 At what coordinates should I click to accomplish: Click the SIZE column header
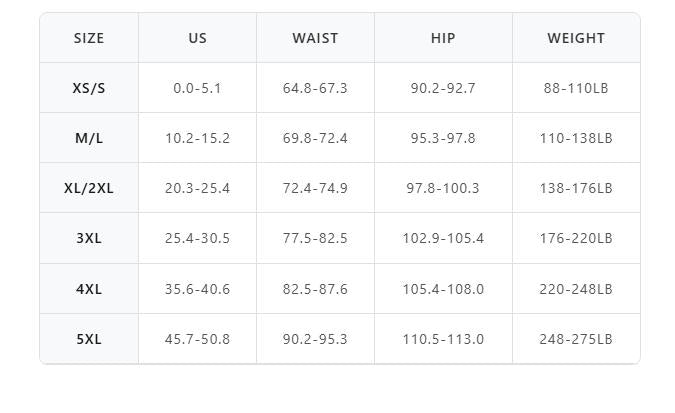(x=89, y=38)
